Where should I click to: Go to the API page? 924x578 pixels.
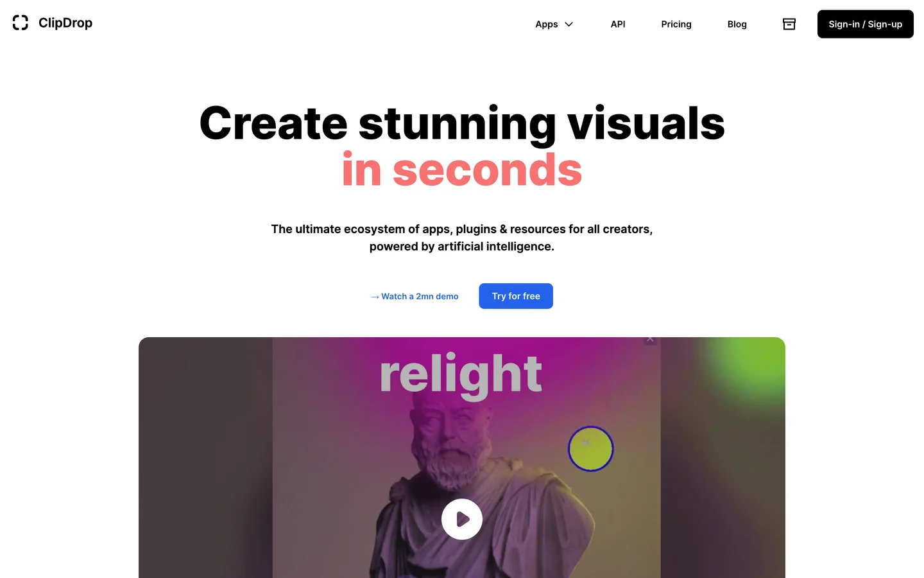tap(618, 24)
